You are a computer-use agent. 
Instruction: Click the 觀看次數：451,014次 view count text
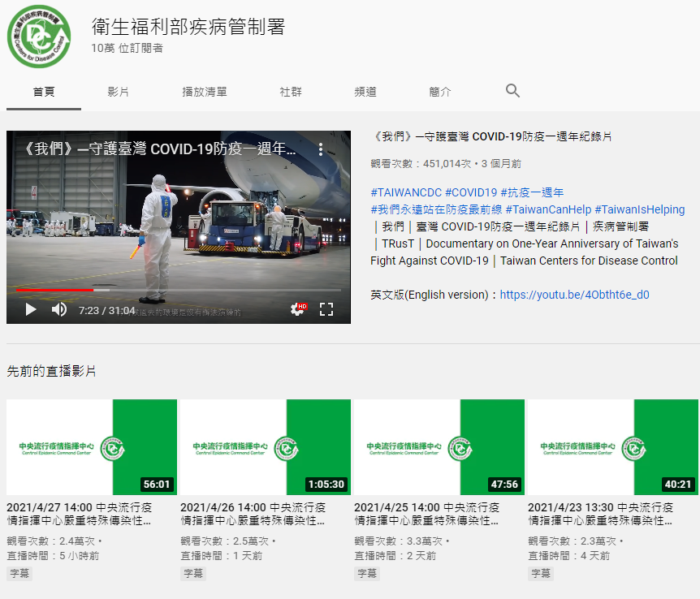[421, 164]
